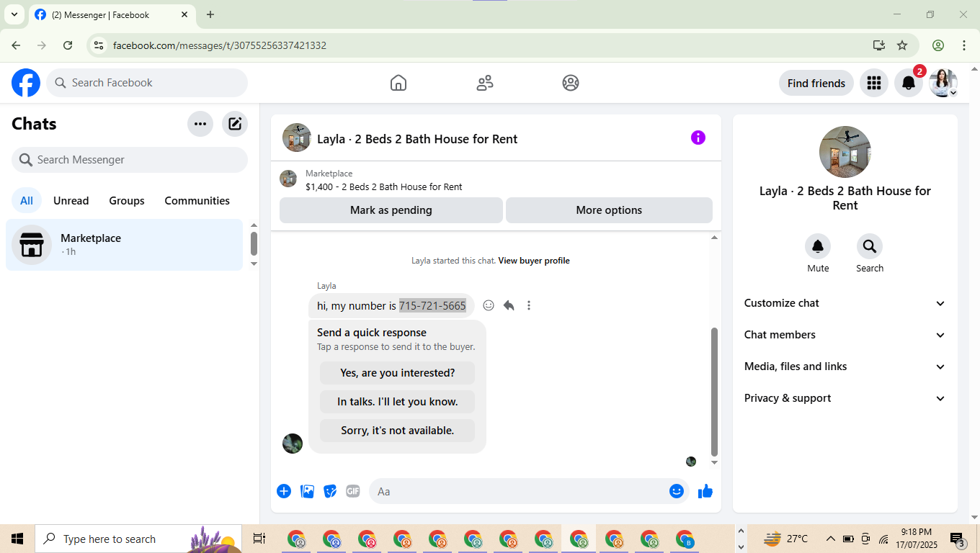Viewport: 980px width, 553px height.
Task: Search in conversation with magnifier icon
Action: [x=870, y=246]
